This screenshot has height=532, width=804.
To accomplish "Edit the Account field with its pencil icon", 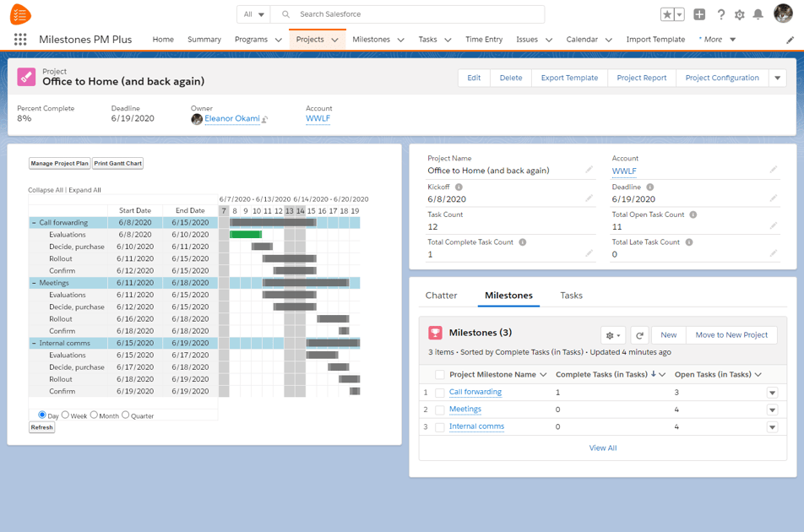I will pos(774,170).
